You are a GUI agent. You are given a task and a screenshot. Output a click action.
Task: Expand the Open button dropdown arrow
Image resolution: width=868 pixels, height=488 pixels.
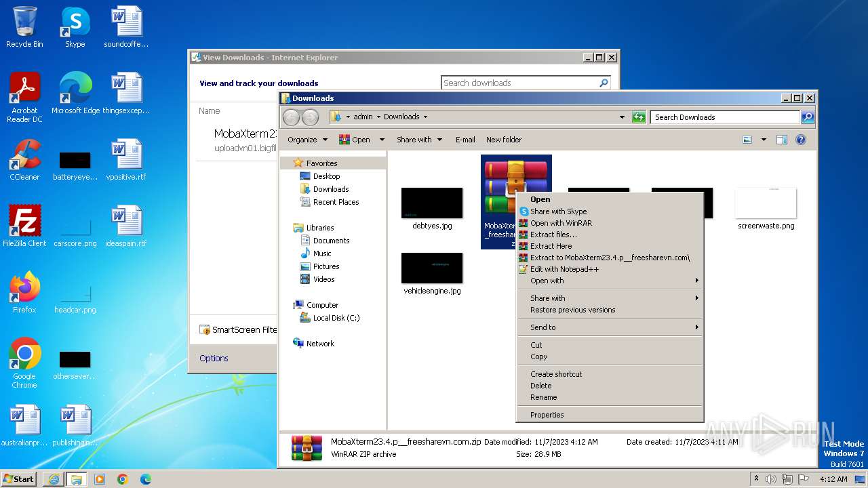(x=382, y=140)
